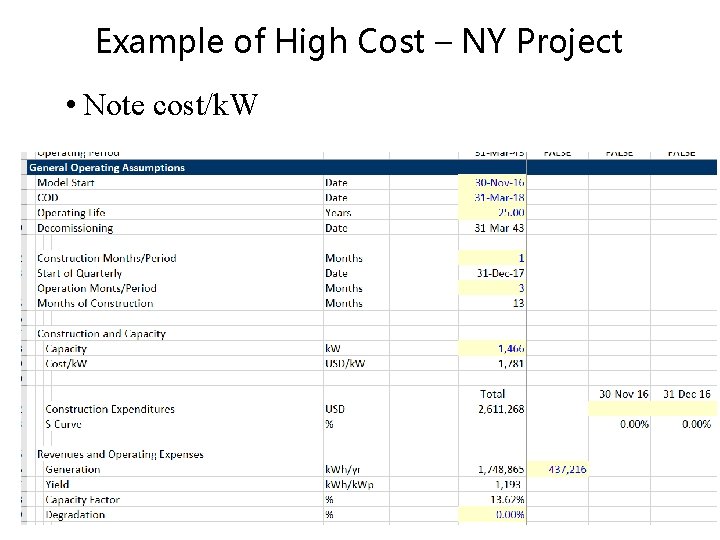Select the S Curve '0.00%' under 31 Dec 16

click(696, 424)
